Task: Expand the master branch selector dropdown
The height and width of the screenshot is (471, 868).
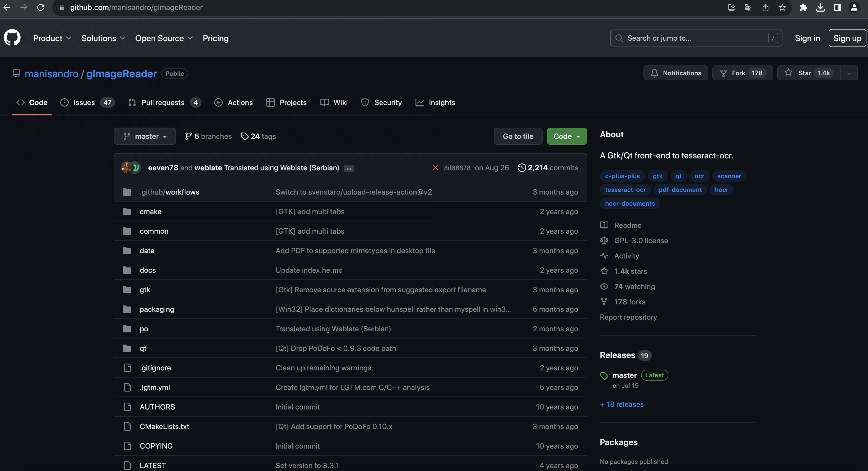Action: [x=144, y=136]
